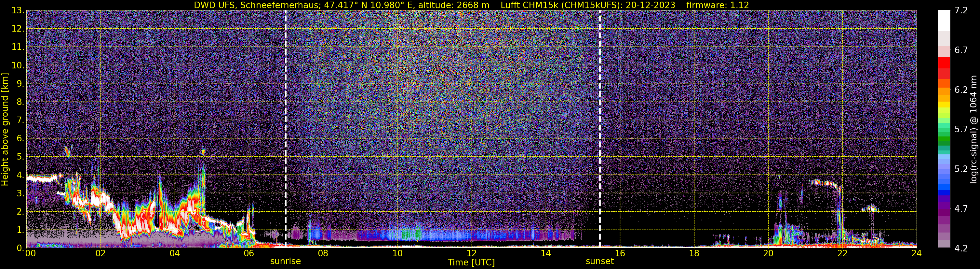Viewport: 980px width, 269px height.
Task: Click time-axis tick label 02
Action: [101, 254]
